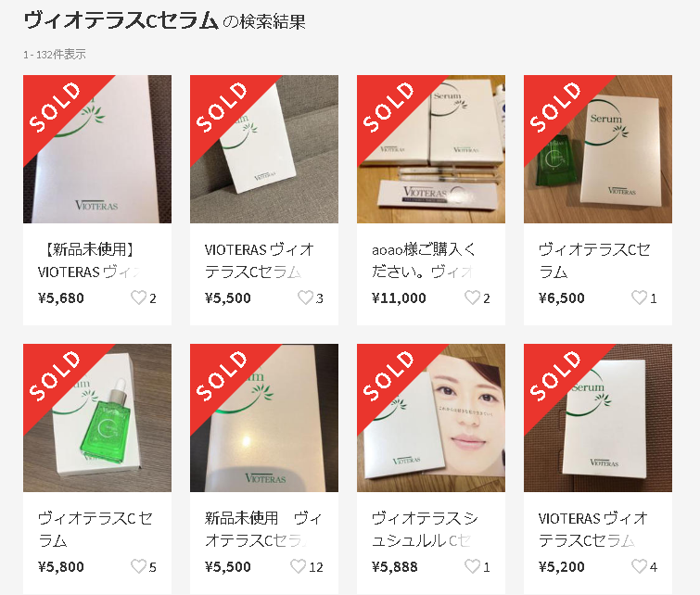Tap heart icon on ¥5,888 item
Viewport: 700px width, 595px height.
click(472, 566)
